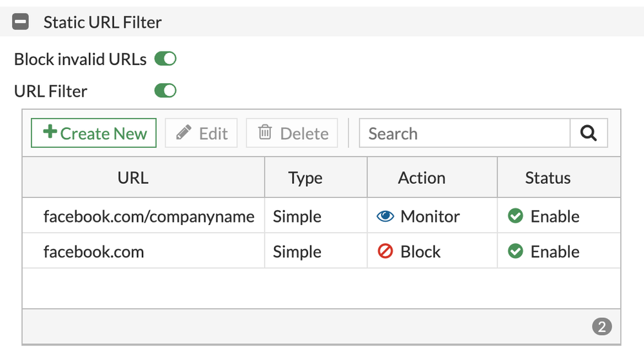The width and height of the screenshot is (644, 354).
Task: Click the Delete trash button
Action: (292, 133)
